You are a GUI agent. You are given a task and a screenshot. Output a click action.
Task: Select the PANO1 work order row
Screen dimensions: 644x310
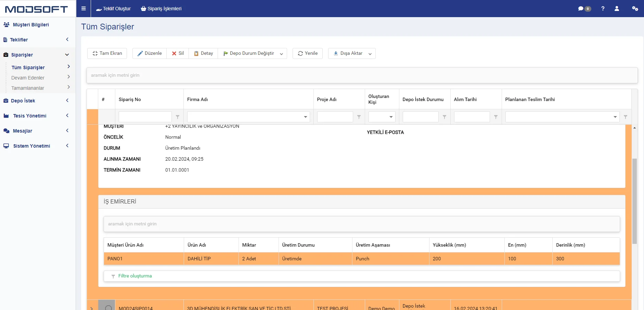tap(362, 259)
